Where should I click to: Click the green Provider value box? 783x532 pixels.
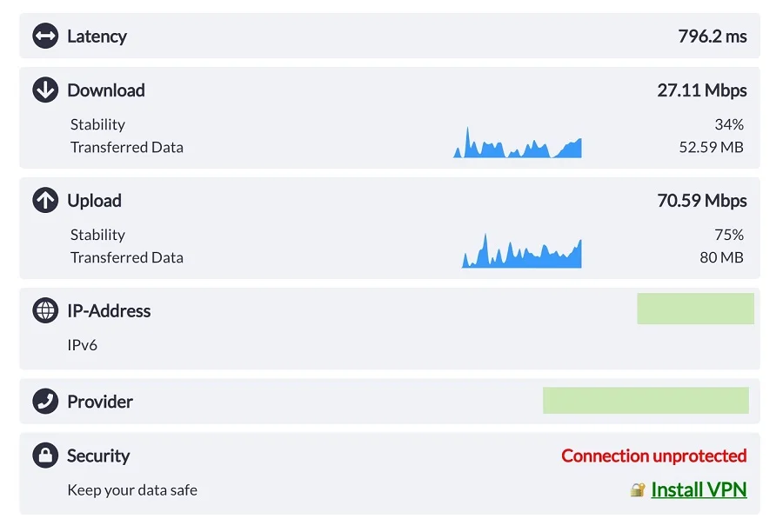click(x=646, y=400)
